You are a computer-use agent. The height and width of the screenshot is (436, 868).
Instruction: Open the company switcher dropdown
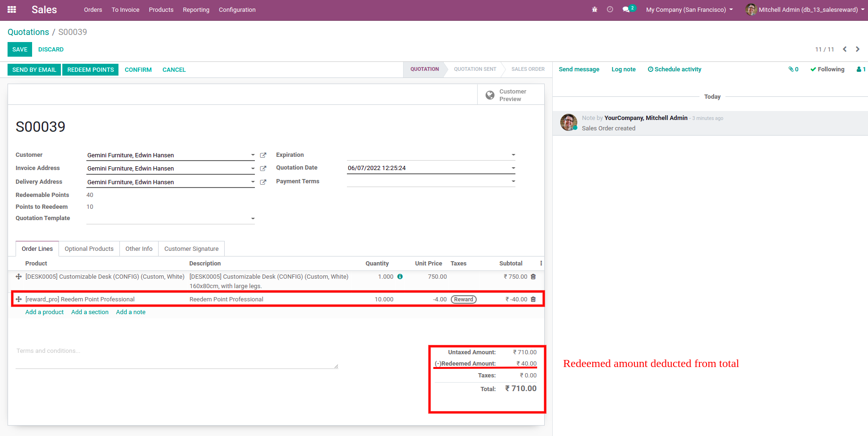pyautogui.click(x=689, y=9)
